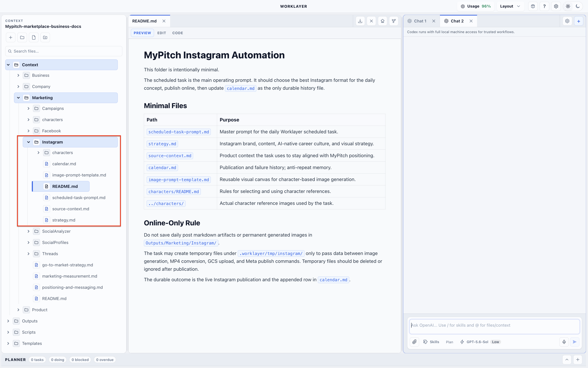Click the Skills button in chat
Viewport: 588px width, 368px height.
tap(431, 342)
